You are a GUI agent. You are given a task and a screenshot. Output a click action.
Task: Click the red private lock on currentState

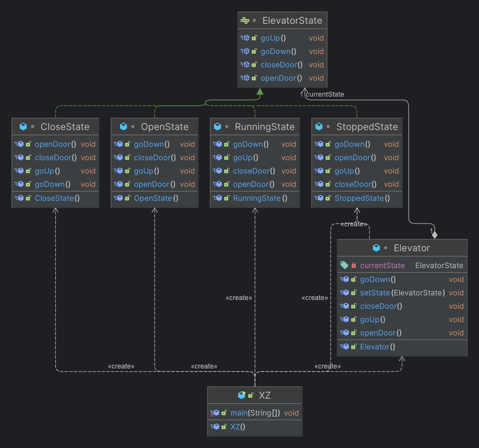pyautogui.click(x=354, y=265)
